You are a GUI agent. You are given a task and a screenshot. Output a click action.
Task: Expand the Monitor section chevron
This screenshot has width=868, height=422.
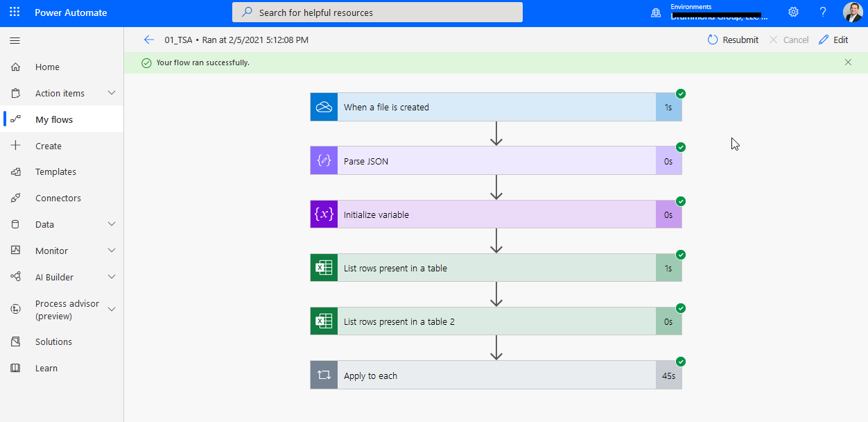coord(112,251)
